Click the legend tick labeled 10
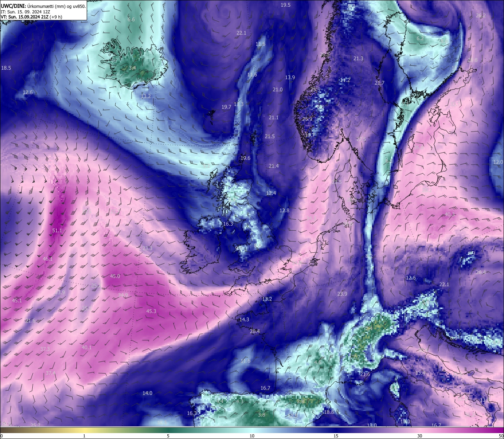This screenshot has width=504, height=439. tap(252, 436)
